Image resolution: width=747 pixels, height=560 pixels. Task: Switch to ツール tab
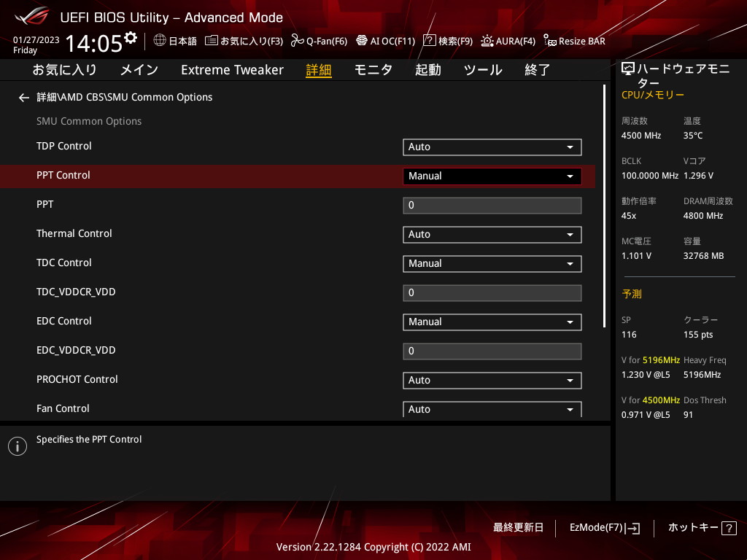click(x=483, y=70)
